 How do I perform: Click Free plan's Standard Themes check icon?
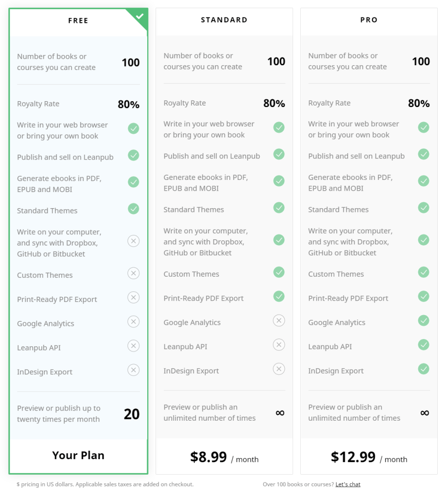(133, 209)
